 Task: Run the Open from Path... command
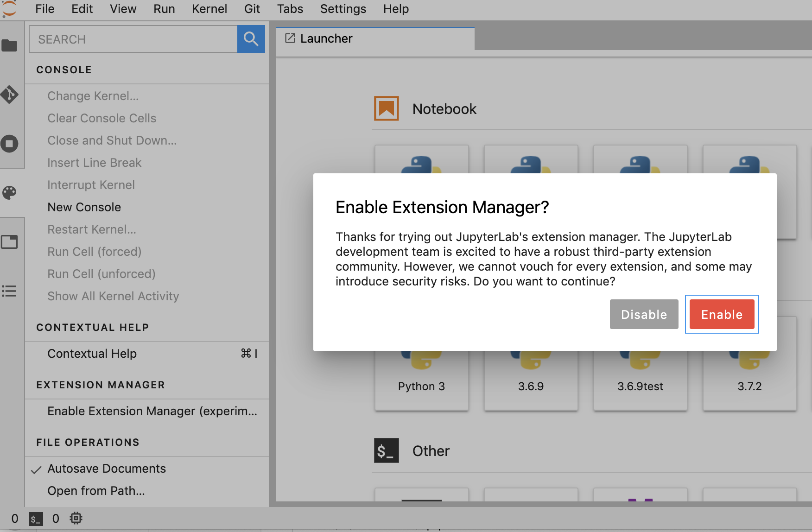(146, 491)
